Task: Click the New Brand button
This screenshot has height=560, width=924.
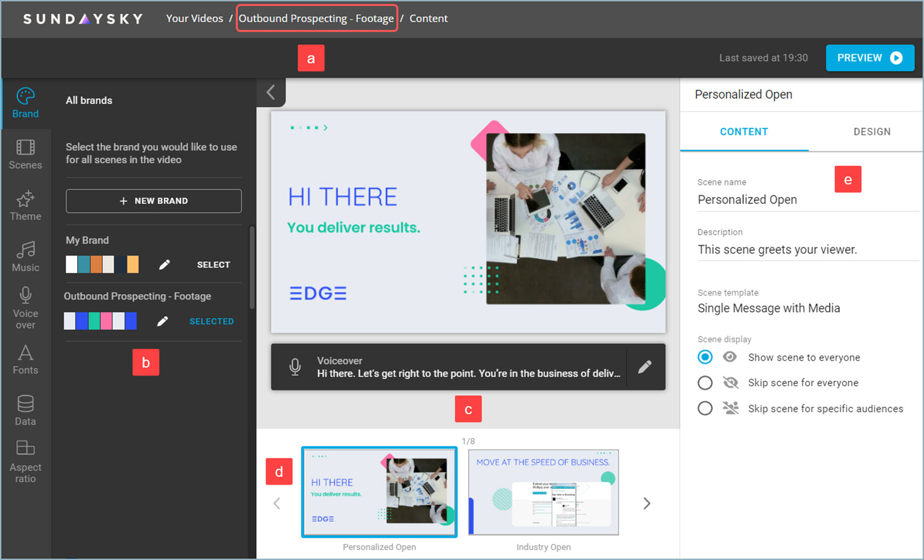Action: click(x=154, y=201)
